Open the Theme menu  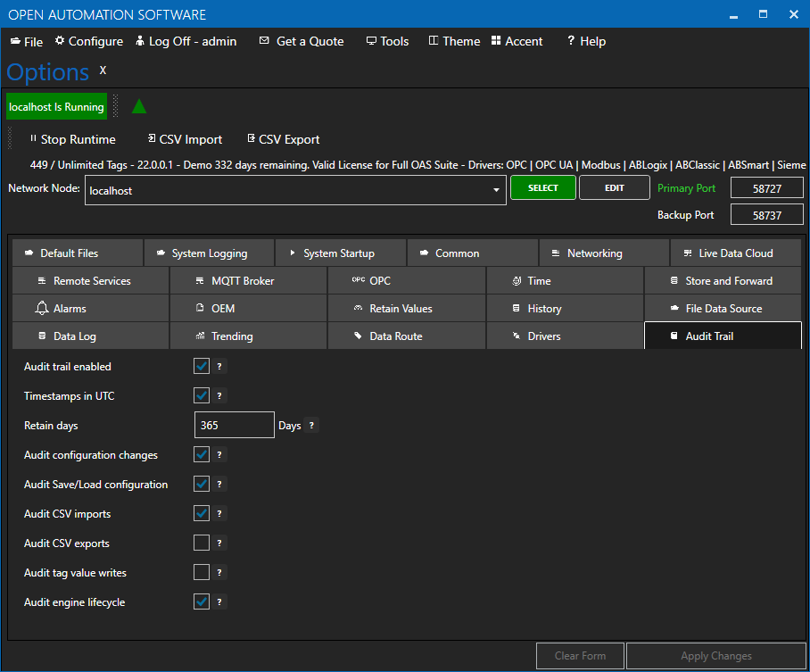[455, 41]
